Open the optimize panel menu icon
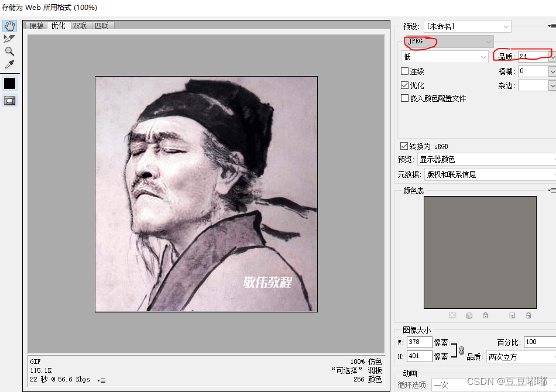Screen dimensions: 556x392 click(551, 26)
